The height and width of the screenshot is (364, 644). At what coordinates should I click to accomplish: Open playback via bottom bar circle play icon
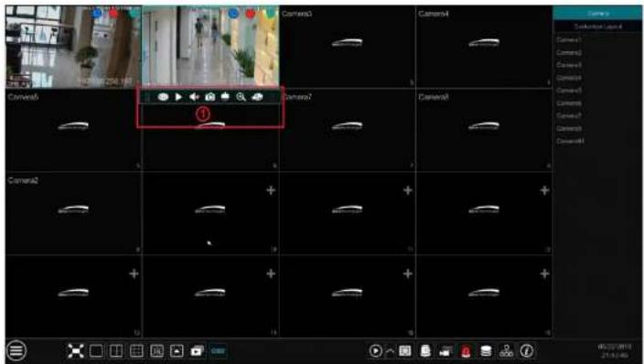click(x=375, y=351)
